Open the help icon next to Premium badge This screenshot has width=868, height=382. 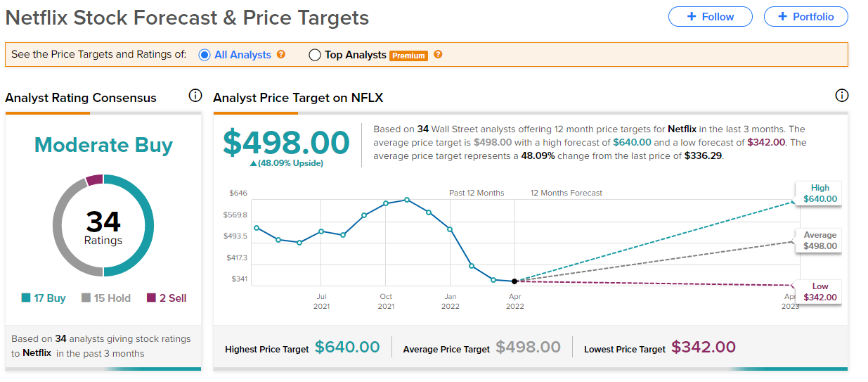pyautogui.click(x=438, y=54)
